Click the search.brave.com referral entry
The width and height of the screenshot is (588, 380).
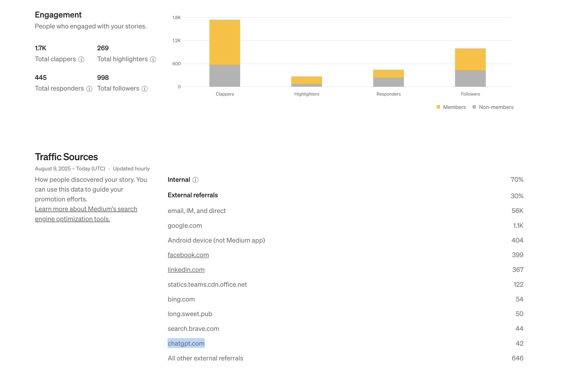pyautogui.click(x=193, y=329)
